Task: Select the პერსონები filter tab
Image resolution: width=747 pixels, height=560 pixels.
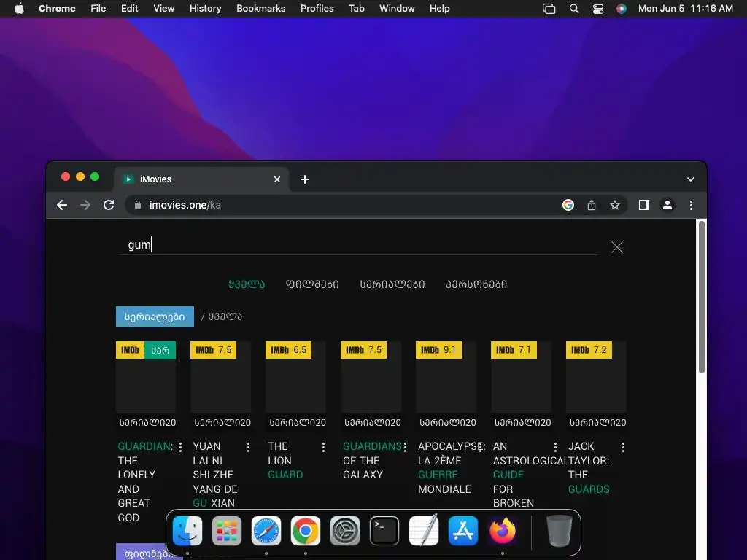Action: click(476, 284)
